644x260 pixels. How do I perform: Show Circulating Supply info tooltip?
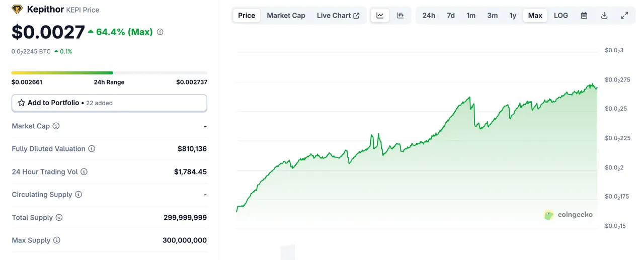pyautogui.click(x=78, y=195)
